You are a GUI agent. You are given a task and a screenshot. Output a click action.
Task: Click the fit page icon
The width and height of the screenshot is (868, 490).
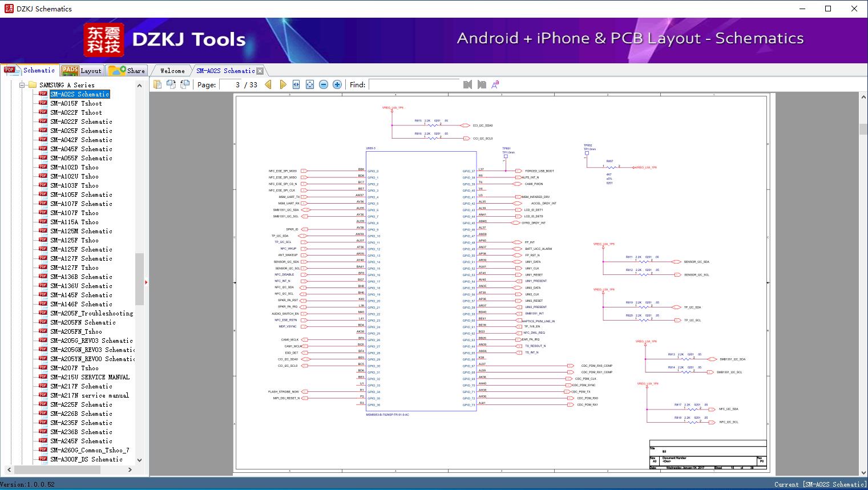click(x=310, y=84)
